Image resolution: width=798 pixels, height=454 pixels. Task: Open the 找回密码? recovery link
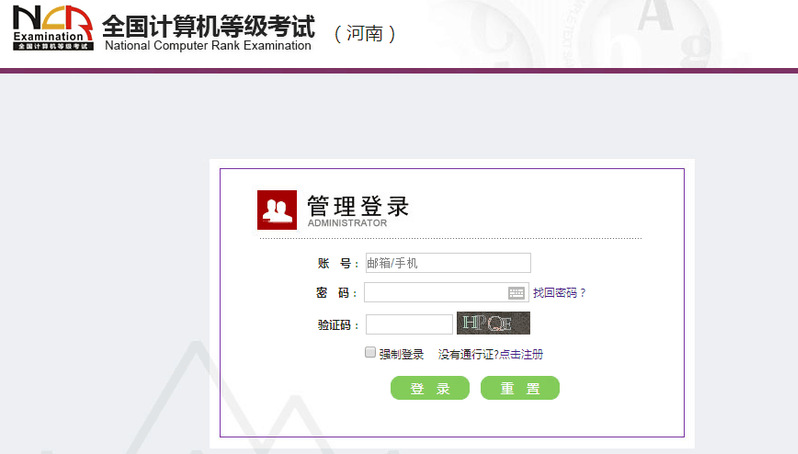[559, 293]
